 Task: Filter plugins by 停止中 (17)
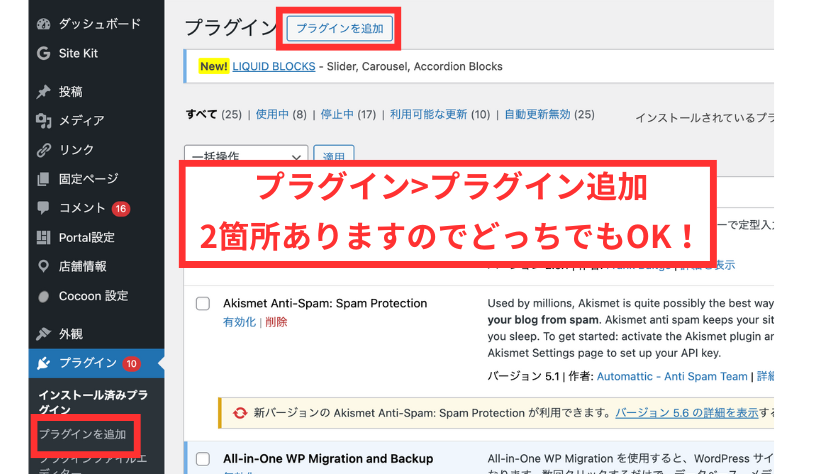pyautogui.click(x=348, y=114)
